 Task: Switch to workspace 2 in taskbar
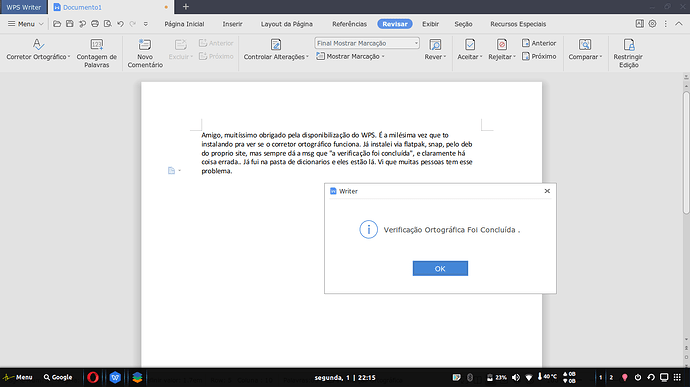click(x=611, y=377)
